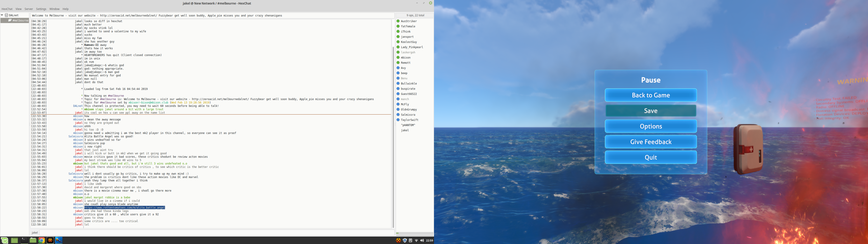The image size is (868, 244).
Task: Click AusStriker's green op status dot
Action: pyautogui.click(x=398, y=21)
